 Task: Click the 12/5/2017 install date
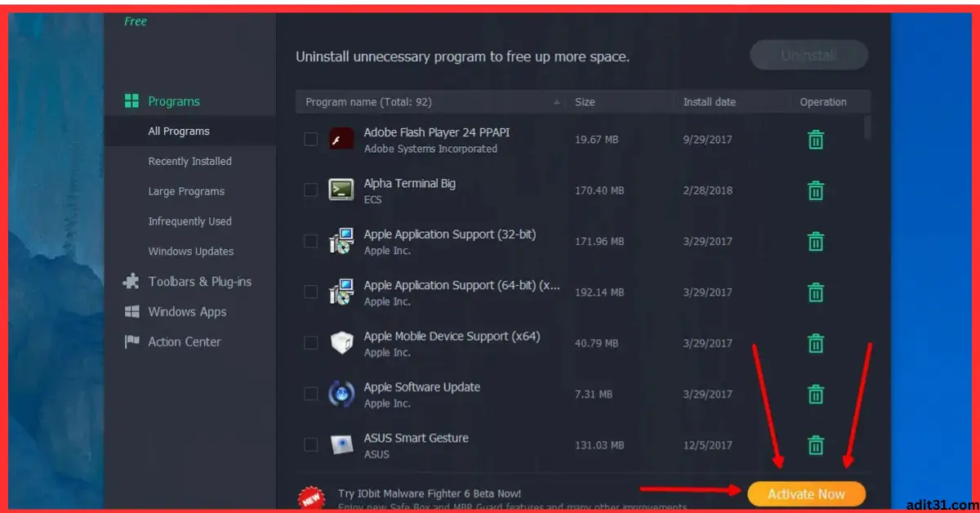708,445
